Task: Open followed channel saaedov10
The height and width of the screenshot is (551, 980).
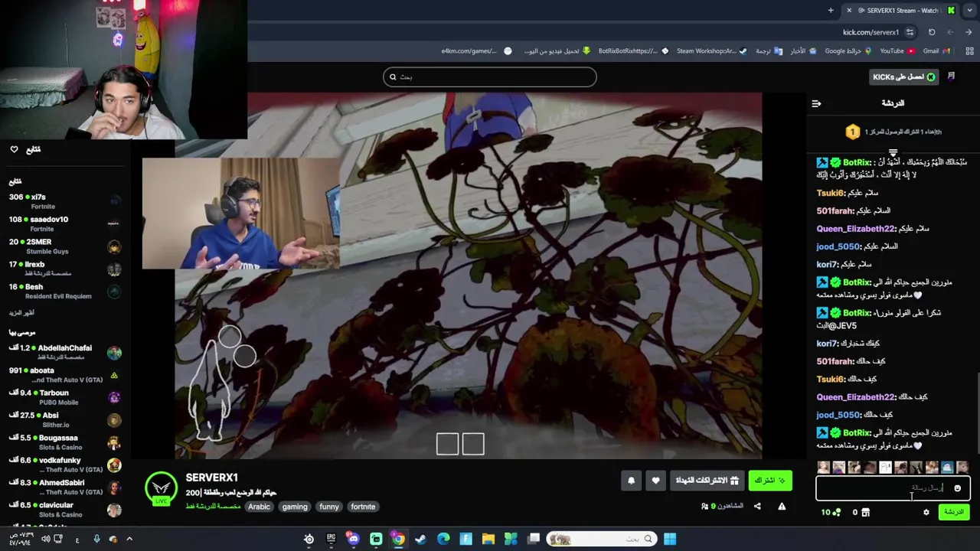Action: (65, 223)
